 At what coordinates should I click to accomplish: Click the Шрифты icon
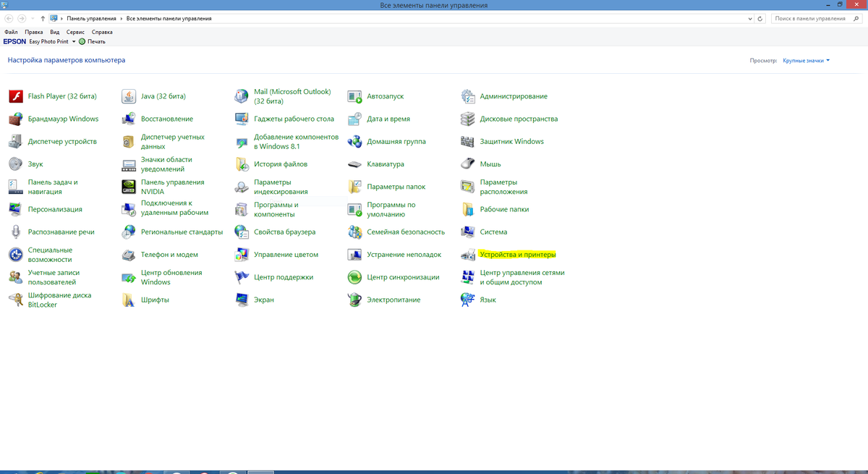(x=129, y=300)
